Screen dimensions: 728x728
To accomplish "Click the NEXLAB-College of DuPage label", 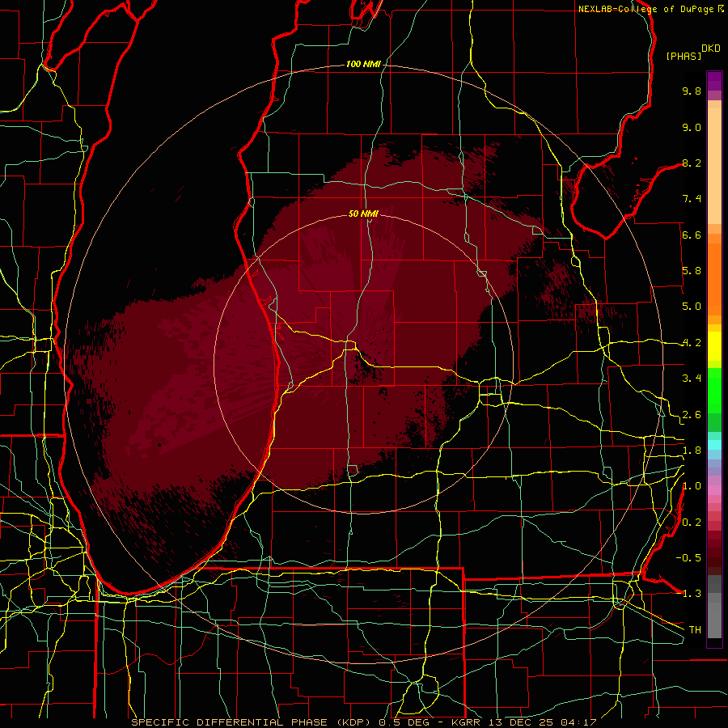I will 645,9.
